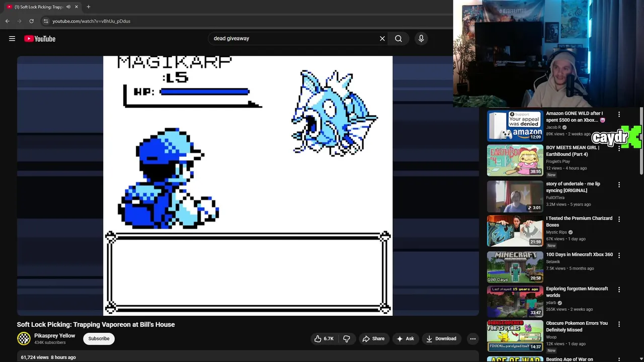View site information icon in address bar
The height and width of the screenshot is (362, 644).
[x=46, y=21]
